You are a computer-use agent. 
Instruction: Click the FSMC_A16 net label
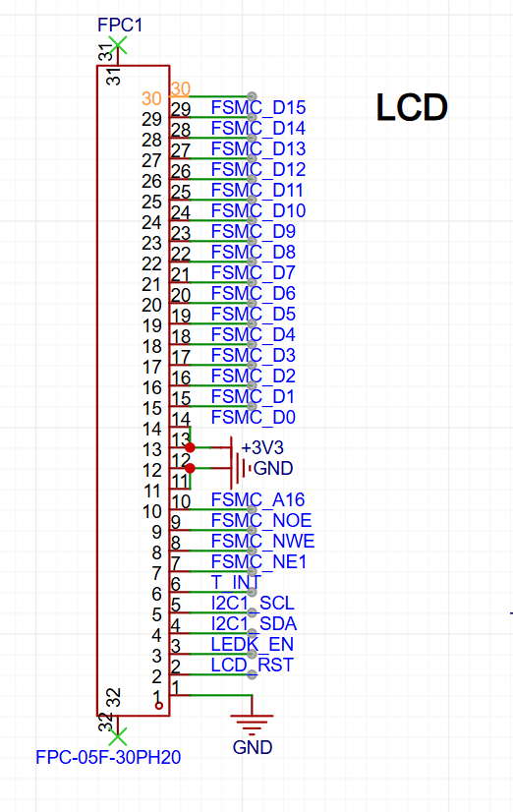click(x=257, y=499)
